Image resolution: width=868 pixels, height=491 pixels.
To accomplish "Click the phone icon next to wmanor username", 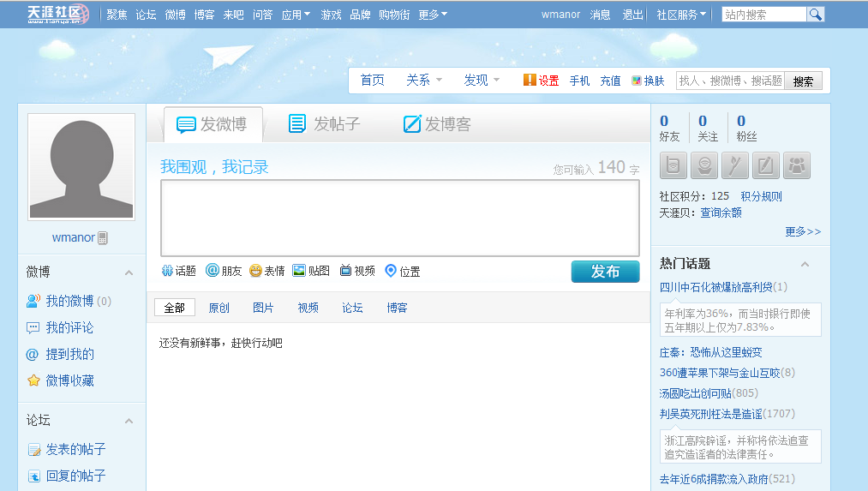I will point(103,238).
